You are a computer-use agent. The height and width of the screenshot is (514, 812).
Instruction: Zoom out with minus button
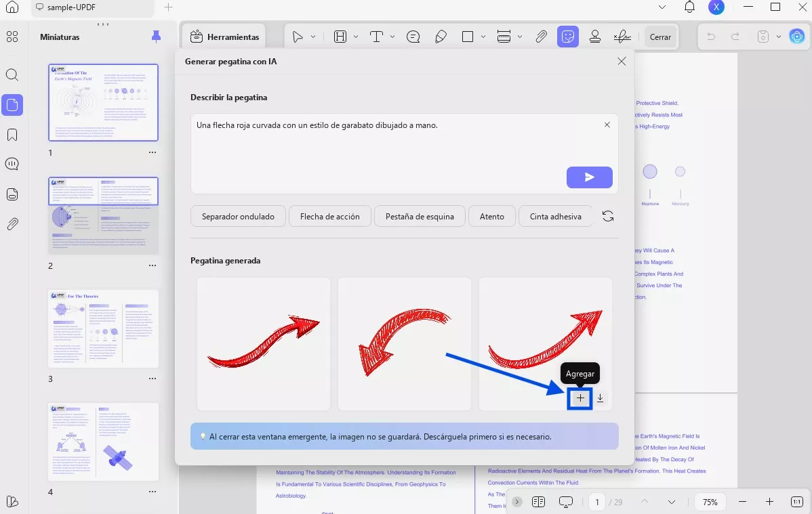(x=742, y=502)
